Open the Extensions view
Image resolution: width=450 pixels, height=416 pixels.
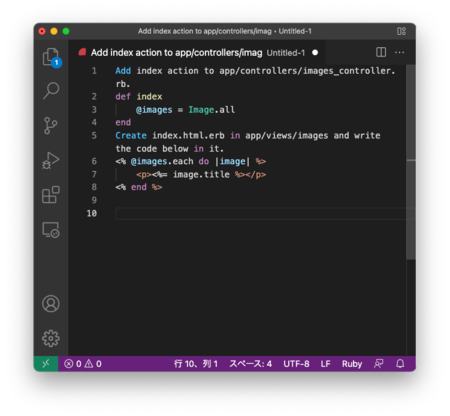(x=51, y=195)
